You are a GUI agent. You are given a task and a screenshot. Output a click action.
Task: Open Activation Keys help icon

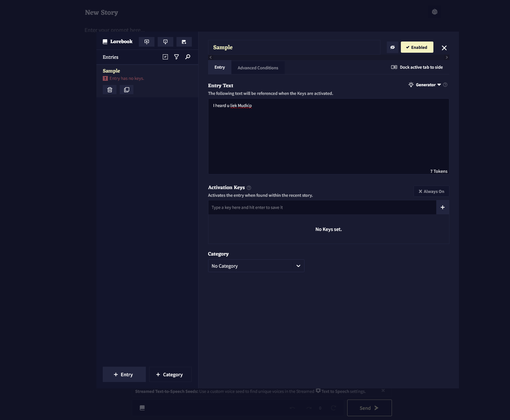tap(249, 188)
